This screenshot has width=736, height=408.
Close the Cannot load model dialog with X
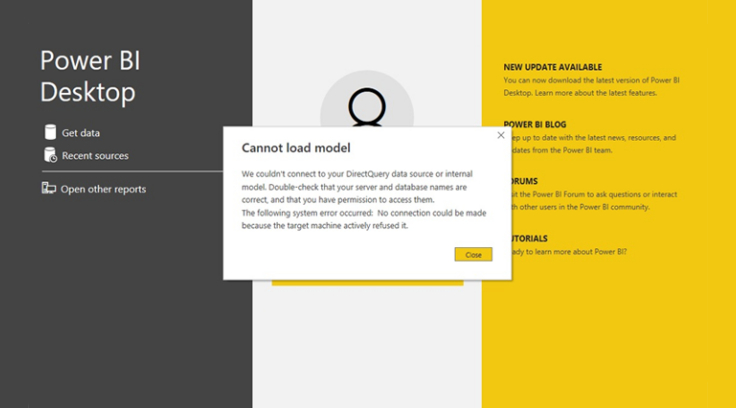(501, 135)
